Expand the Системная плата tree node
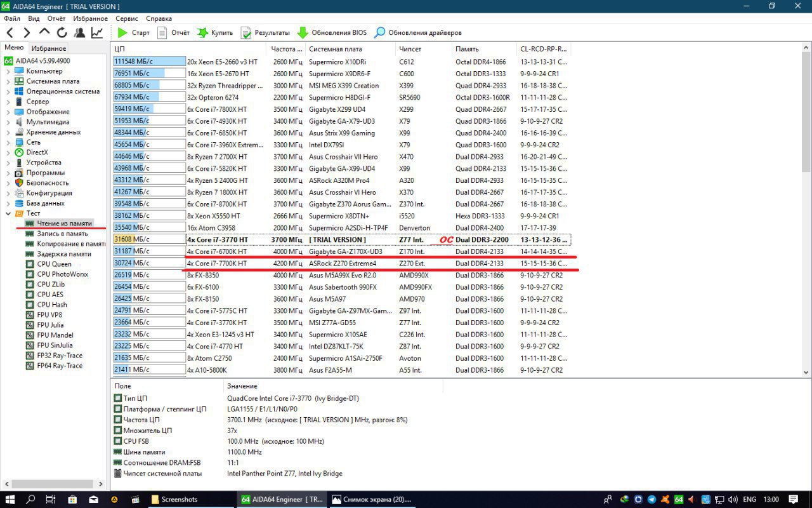The width and height of the screenshot is (812, 508). click(8, 81)
